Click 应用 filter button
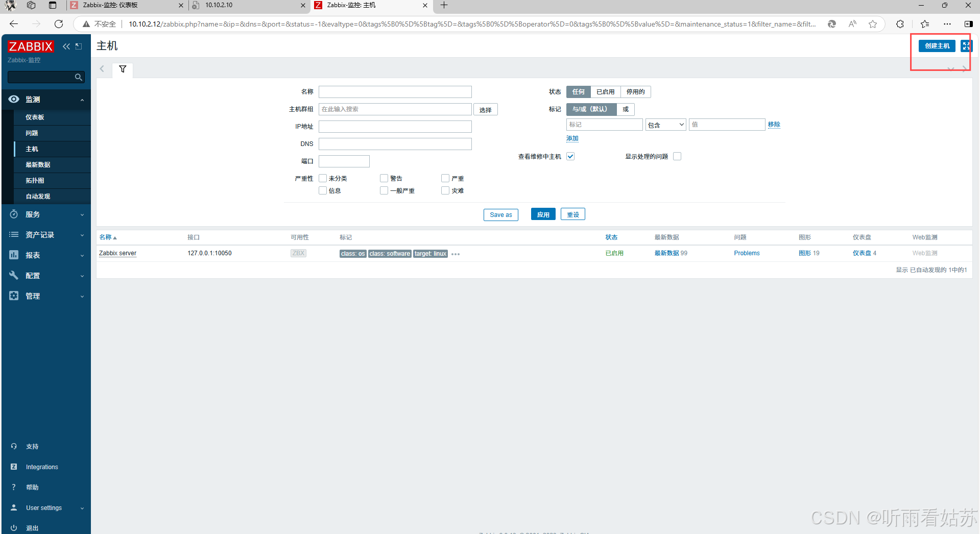This screenshot has width=980, height=534. pos(543,214)
